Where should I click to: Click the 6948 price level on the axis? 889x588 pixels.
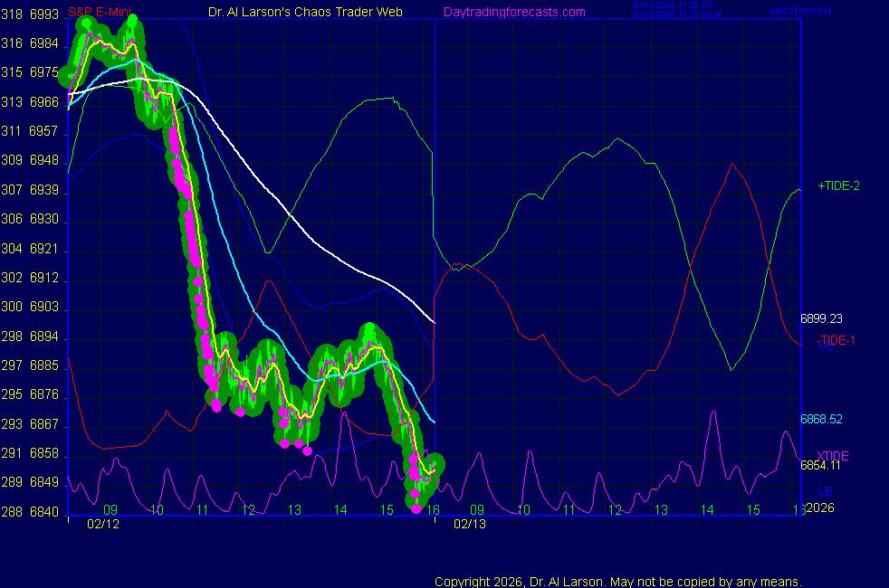coord(44,161)
